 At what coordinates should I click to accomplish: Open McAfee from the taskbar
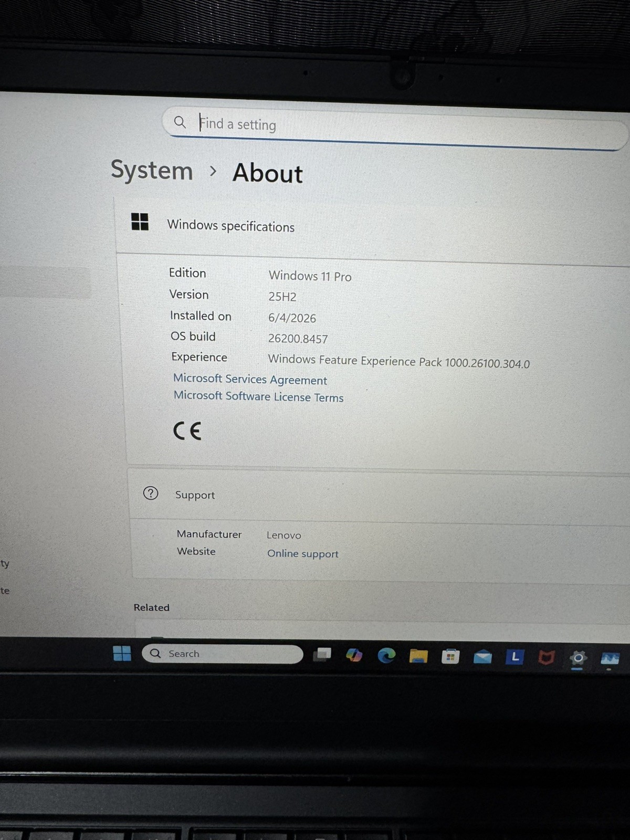click(546, 657)
